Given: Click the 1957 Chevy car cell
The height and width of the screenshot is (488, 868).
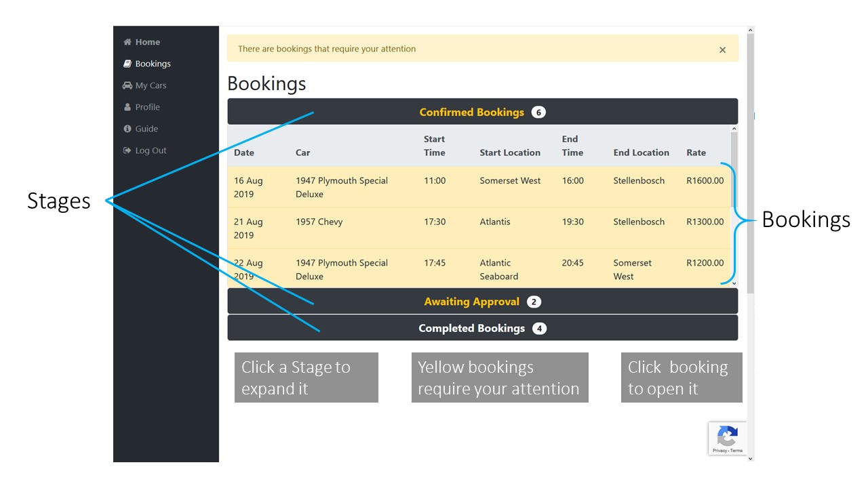Looking at the screenshot, I should (319, 222).
